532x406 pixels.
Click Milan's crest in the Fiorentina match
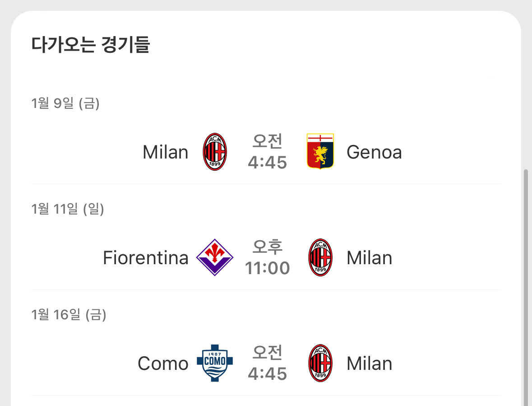pyautogui.click(x=320, y=257)
